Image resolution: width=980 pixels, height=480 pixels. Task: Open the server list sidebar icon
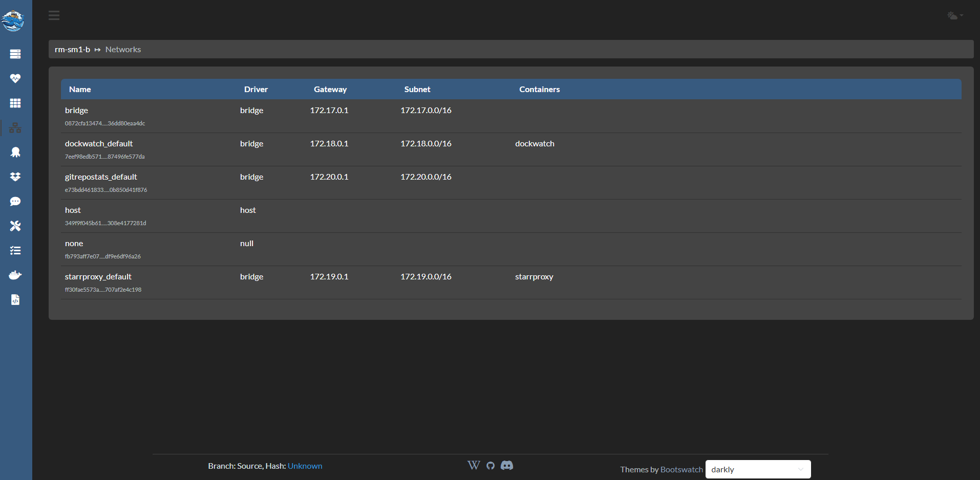click(15, 54)
